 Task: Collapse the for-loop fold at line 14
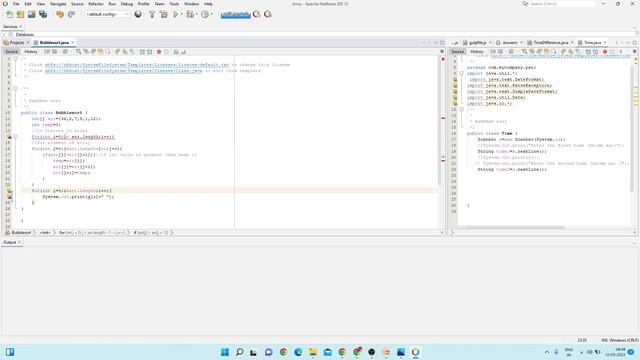point(16,137)
